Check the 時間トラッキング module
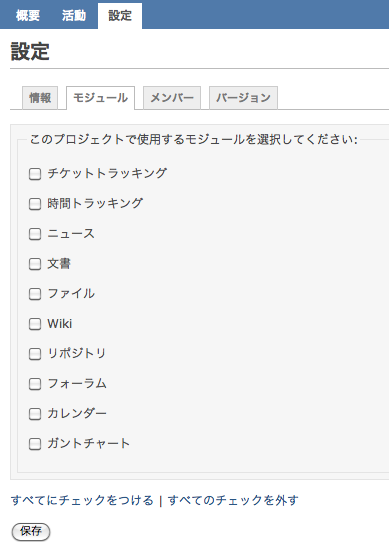This screenshot has width=389, height=553. click(x=35, y=204)
